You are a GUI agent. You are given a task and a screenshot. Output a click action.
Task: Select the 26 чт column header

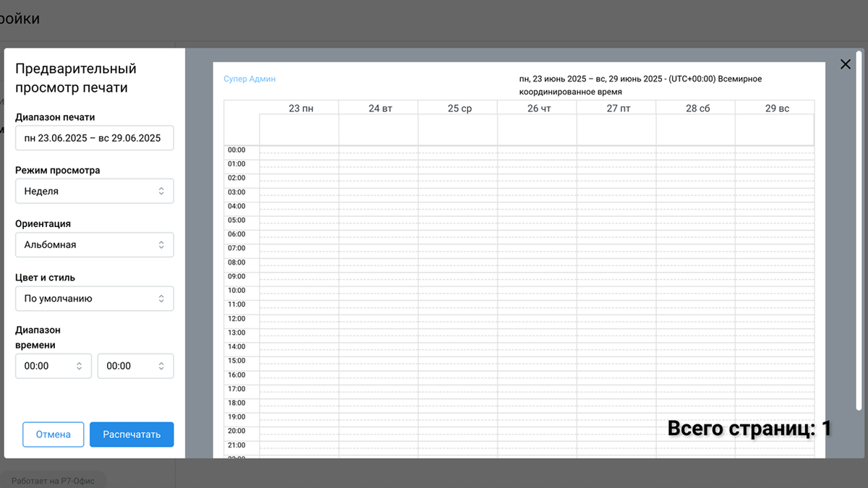pyautogui.click(x=540, y=108)
